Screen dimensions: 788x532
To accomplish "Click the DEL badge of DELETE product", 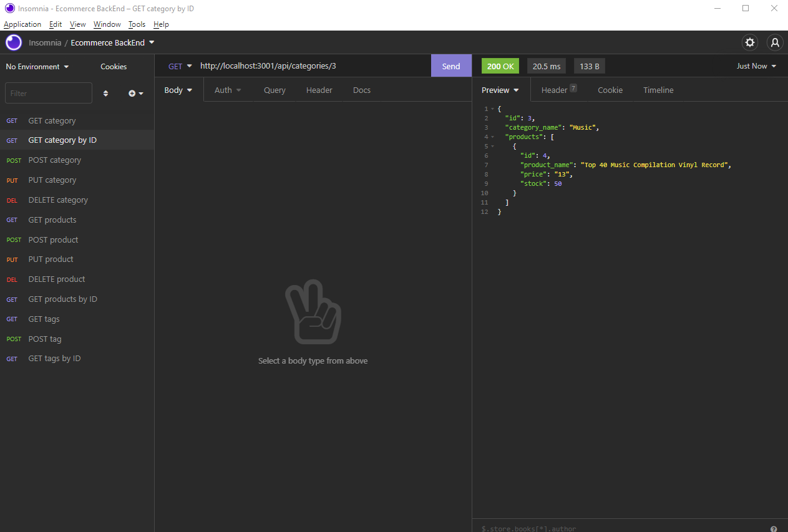I will pos(12,279).
